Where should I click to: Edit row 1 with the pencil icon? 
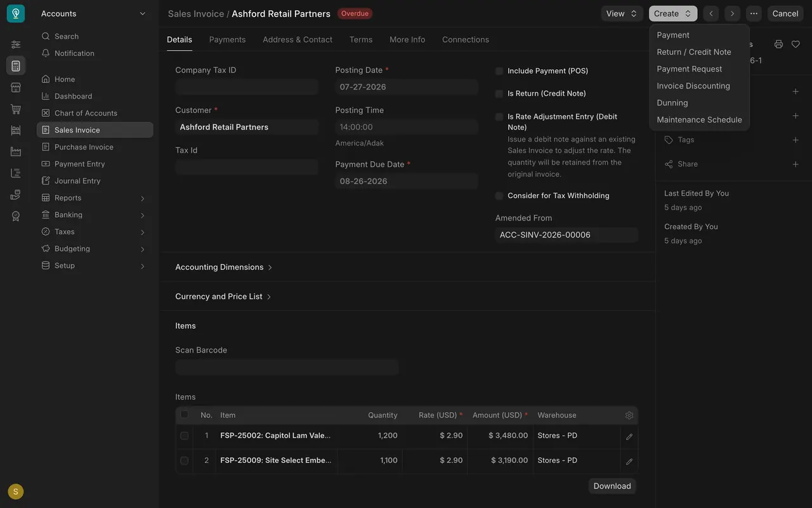coord(629,436)
